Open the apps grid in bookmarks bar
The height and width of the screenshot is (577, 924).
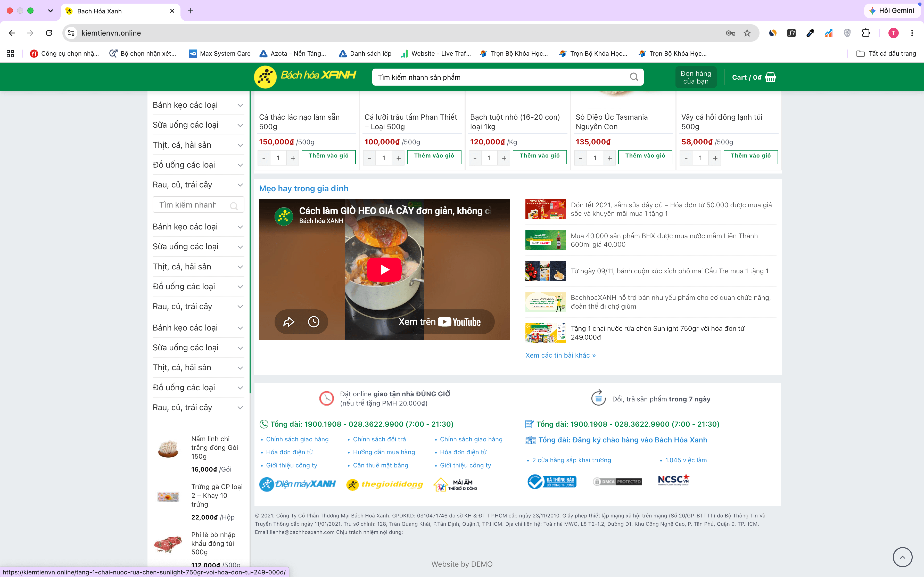(10, 53)
